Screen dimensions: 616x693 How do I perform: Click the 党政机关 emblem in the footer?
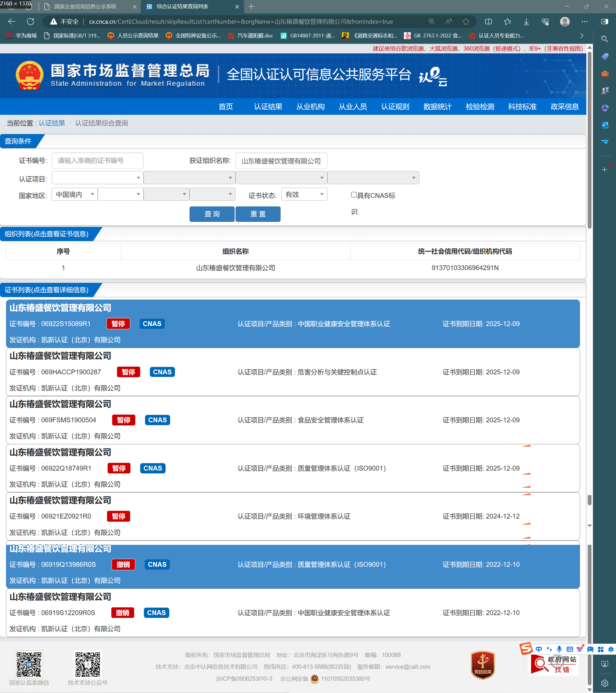pyautogui.click(x=483, y=665)
